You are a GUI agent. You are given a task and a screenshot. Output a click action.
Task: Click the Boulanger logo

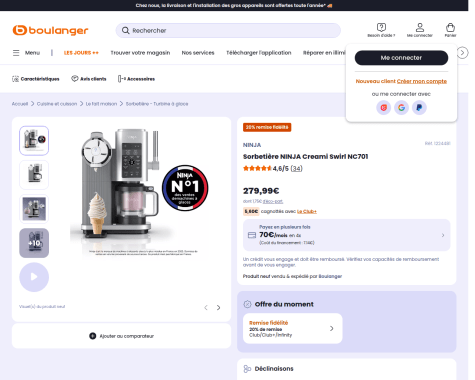50,30
